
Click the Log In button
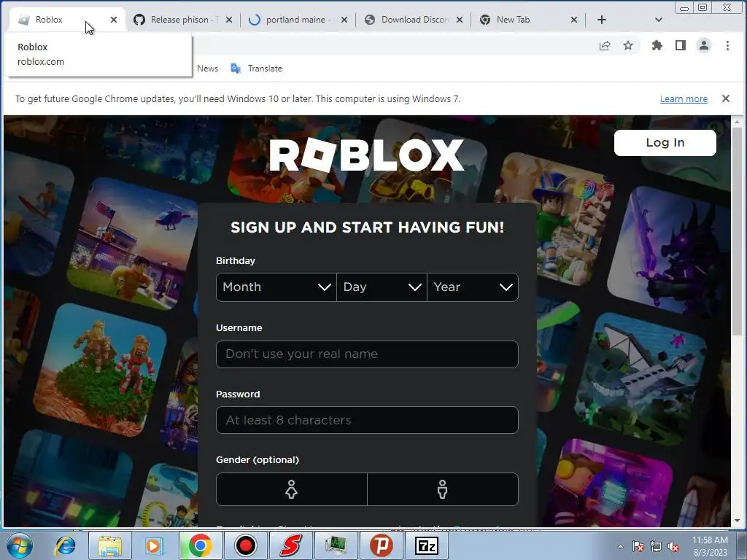click(665, 142)
